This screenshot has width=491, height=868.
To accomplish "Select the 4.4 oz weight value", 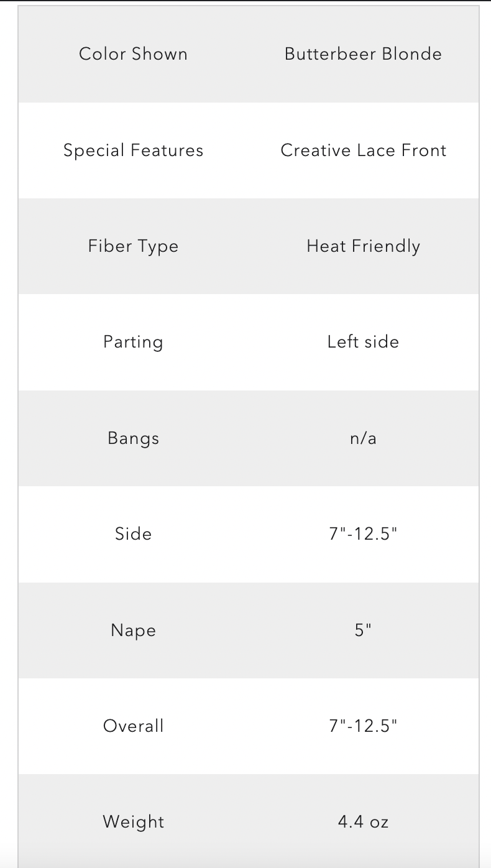I will click(363, 822).
